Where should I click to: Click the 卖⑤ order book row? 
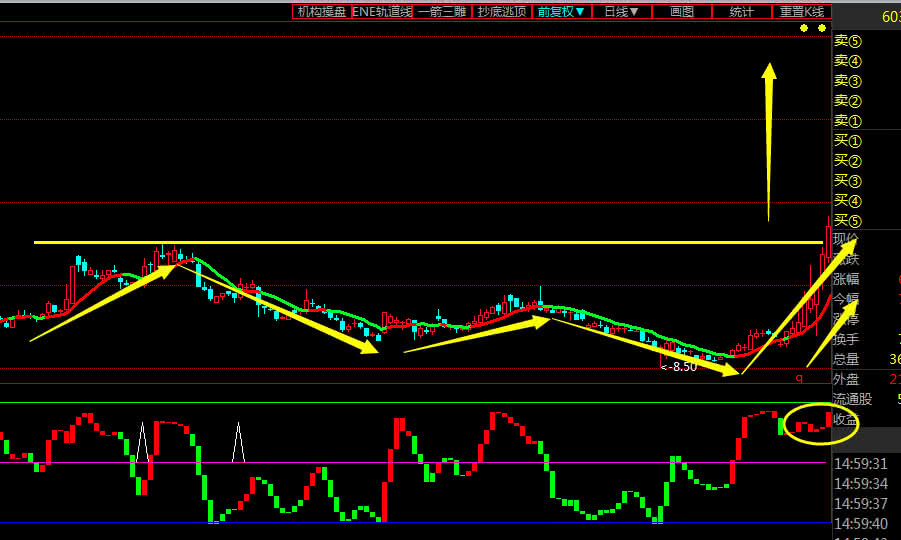(848, 41)
